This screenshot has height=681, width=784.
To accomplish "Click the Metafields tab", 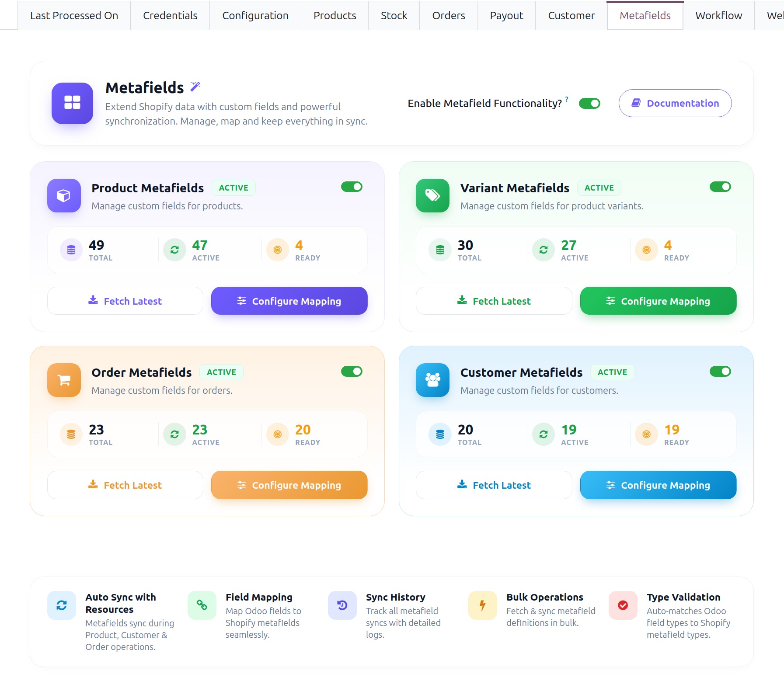I will tap(645, 15).
